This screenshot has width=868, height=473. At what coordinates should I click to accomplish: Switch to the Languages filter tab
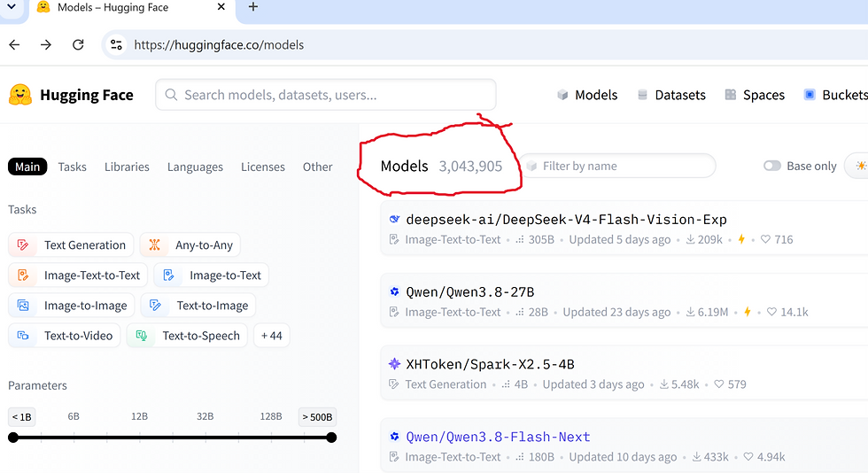[195, 167]
